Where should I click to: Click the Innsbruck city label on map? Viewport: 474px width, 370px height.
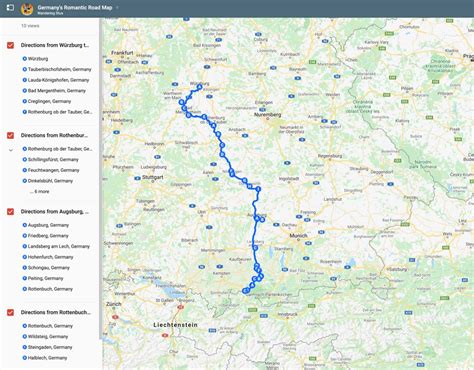pyautogui.click(x=287, y=314)
